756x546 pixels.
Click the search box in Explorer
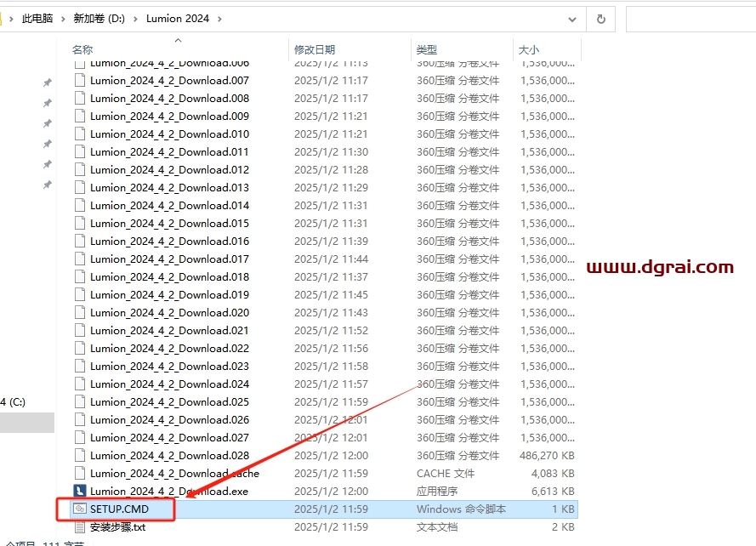pos(691,20)
